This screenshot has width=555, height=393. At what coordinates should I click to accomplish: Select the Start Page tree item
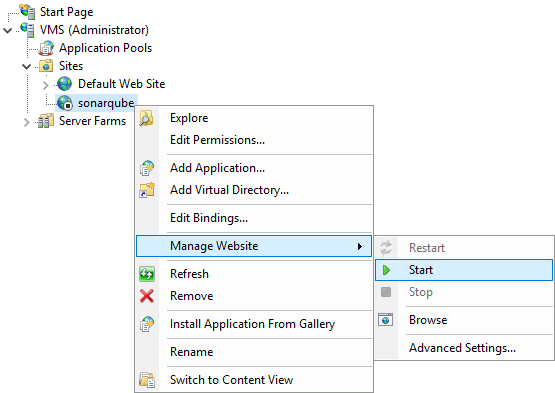(66, 12)
